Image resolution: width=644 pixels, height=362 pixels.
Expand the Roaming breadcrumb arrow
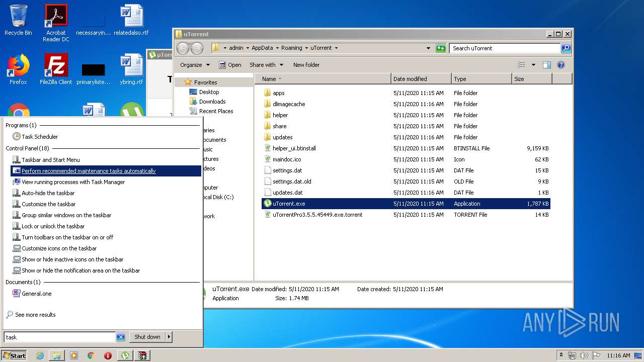click(x=306, y=48)
